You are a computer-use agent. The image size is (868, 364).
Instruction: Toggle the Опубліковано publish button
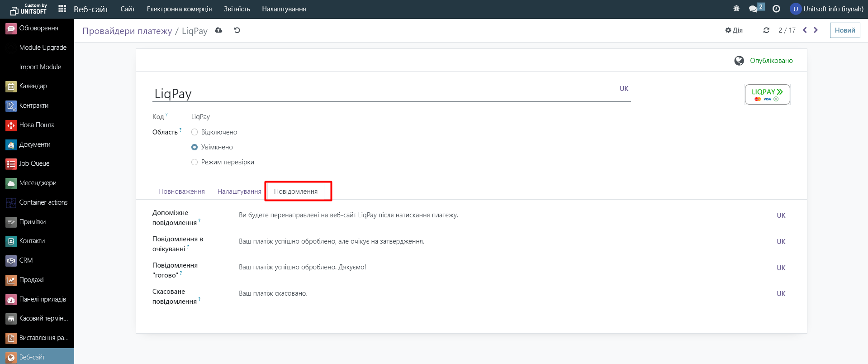764,60
